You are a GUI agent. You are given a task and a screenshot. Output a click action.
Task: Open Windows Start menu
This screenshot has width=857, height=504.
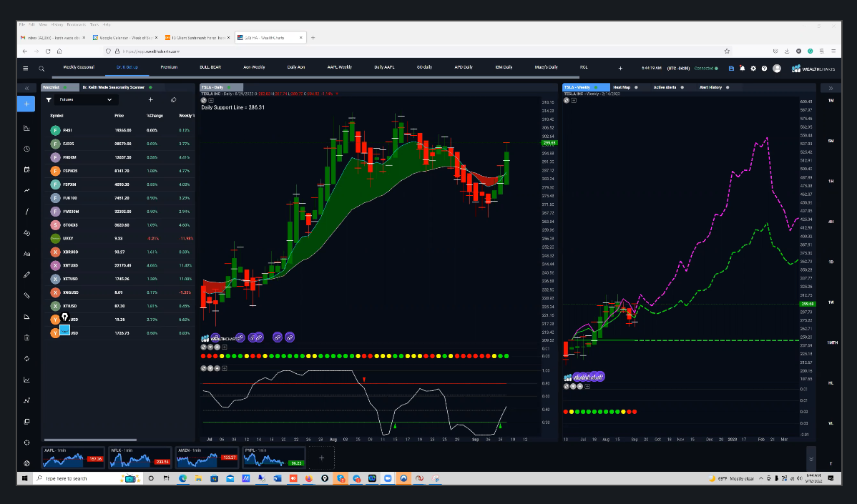point(24,478)
